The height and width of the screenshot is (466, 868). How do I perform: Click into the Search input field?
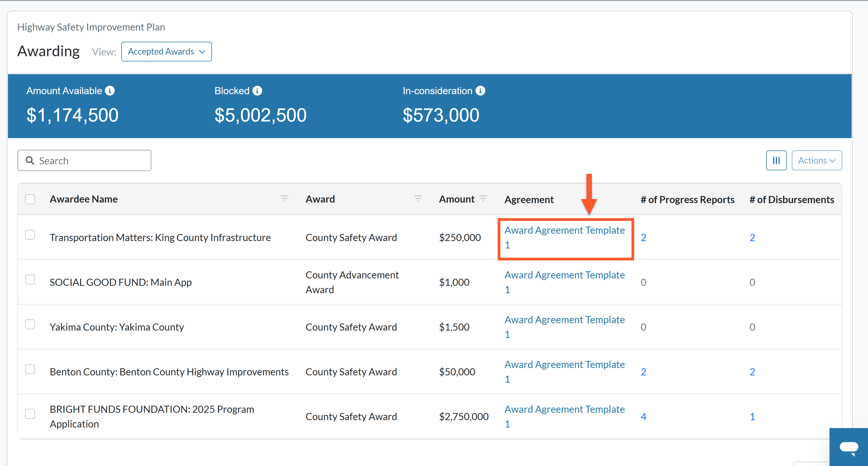pyautogui.click(x=84, y=161)
